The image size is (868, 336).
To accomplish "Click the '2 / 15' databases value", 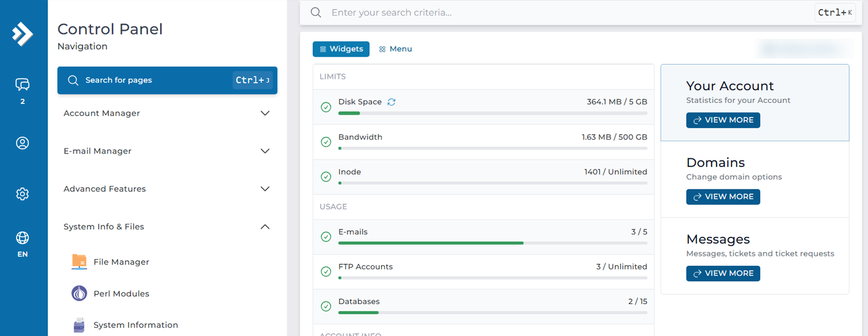I will click(638, 301).
